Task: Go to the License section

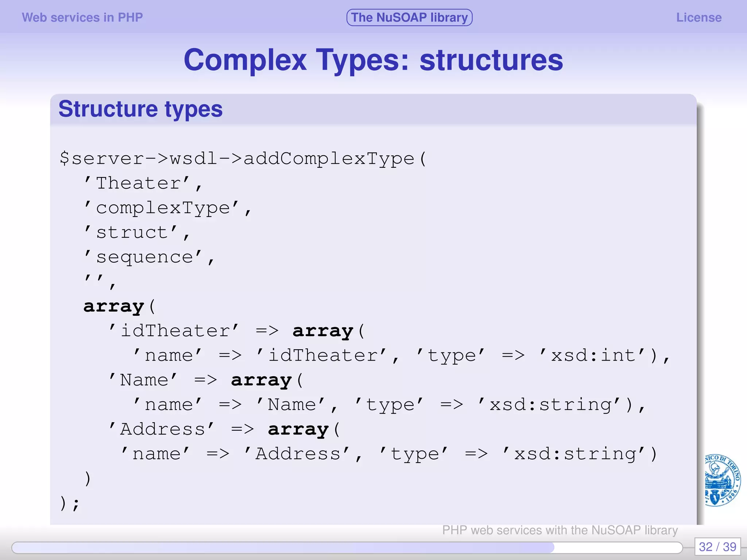Action: click(698, 17)
